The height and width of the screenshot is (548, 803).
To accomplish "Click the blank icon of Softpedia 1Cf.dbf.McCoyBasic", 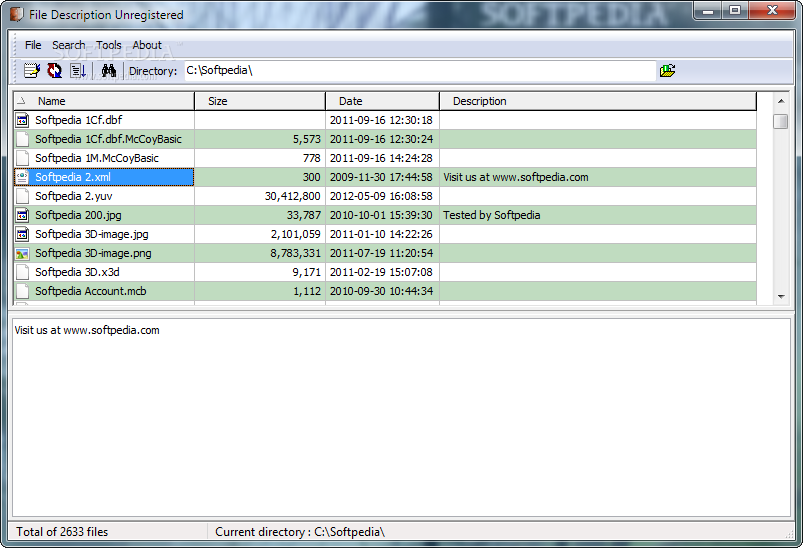I will tap(22, 139).
